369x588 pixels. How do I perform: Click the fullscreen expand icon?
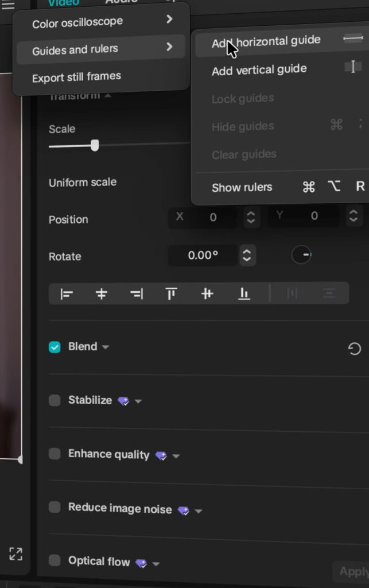click(15, 554)
